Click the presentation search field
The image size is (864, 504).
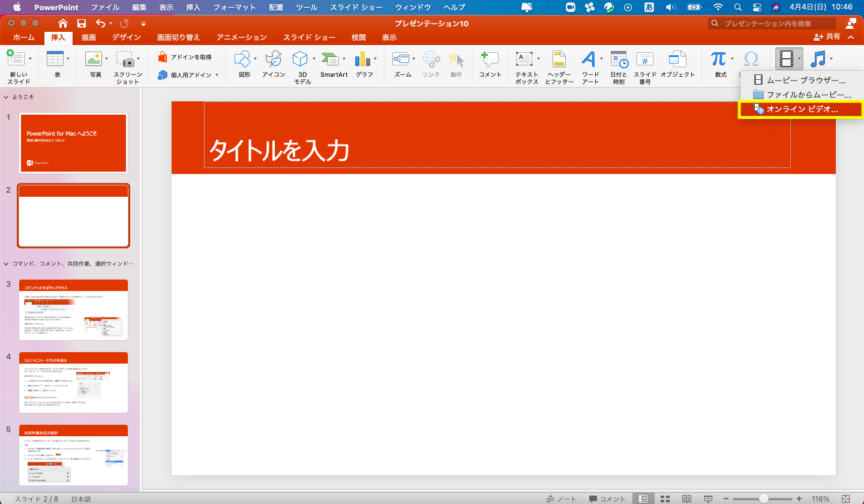click(772, 23)
